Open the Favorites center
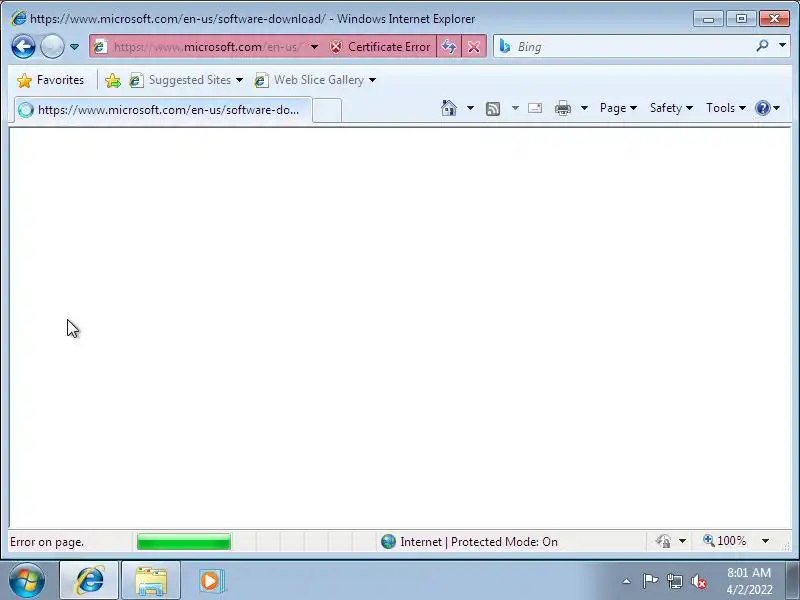Screen dimensions: 800x600 pos(50,80)
